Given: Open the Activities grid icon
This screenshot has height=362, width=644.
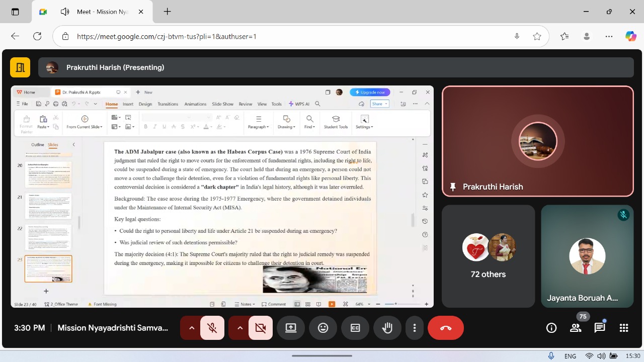Looking at the screenshot, I should point(624,328).
